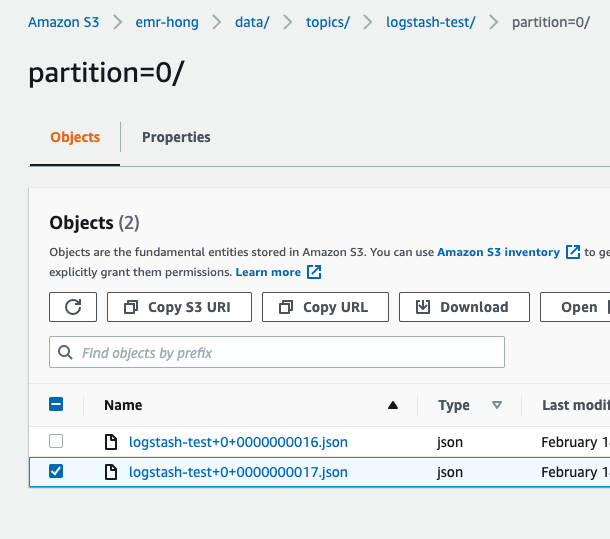Navigate to the logstash-test/ breadcrumb folder
The width and height of the screenshot is (610, 539).
[x=431, y=22]
